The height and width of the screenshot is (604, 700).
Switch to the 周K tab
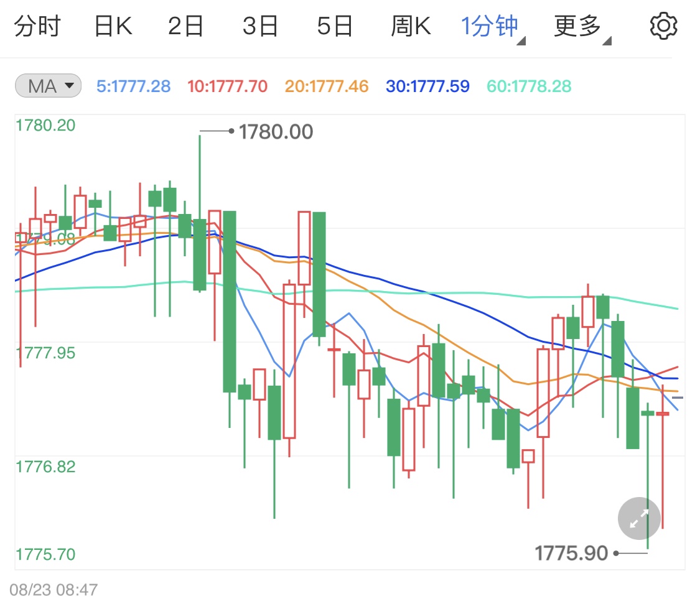pos(411,26)
